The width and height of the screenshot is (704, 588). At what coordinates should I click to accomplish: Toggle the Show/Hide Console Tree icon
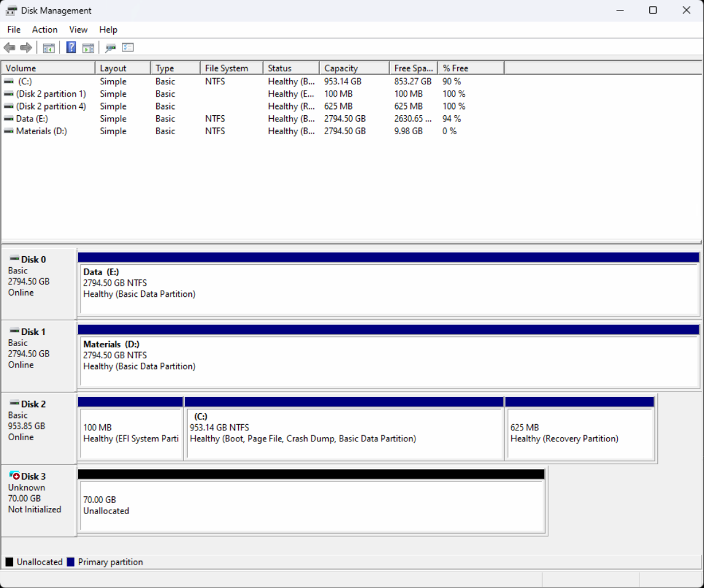(x=49, y=47)
